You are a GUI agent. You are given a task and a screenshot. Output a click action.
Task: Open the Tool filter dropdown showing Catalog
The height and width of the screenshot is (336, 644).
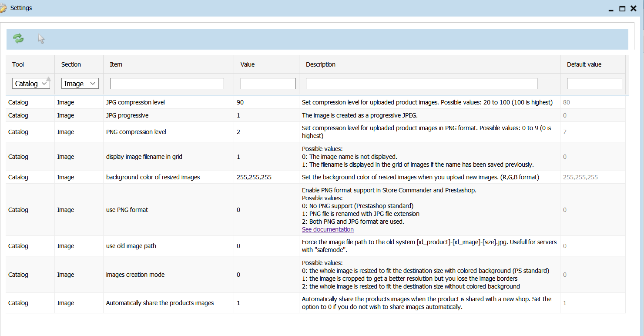point(31,84)
